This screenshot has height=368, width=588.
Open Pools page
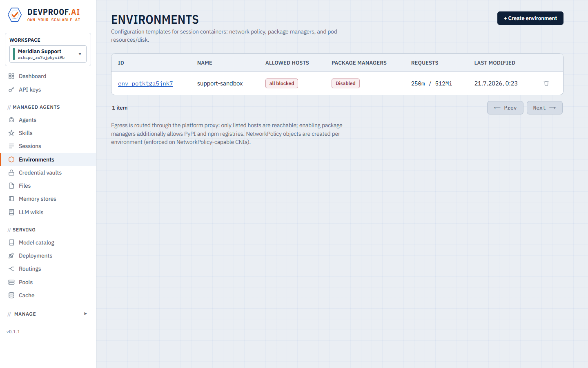[x=48, y=282]
